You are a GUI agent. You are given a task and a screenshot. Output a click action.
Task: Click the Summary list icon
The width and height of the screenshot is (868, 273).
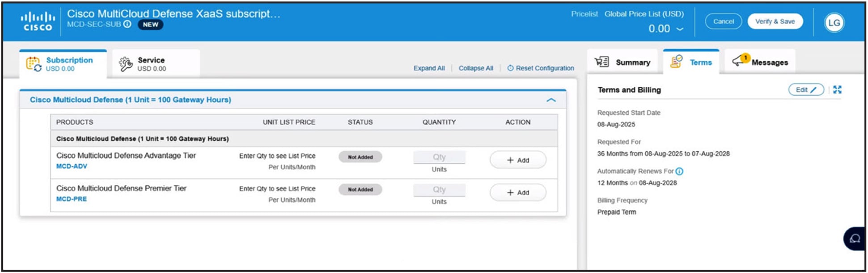tap(602, 62)
